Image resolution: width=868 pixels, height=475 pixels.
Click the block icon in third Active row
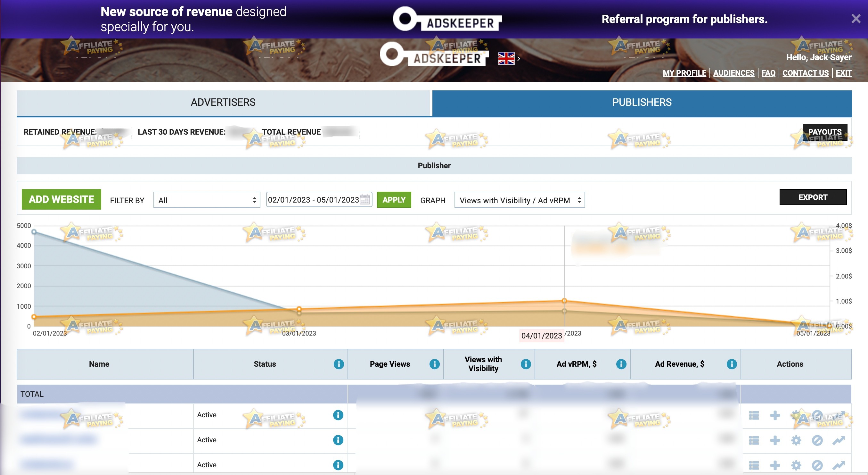click(817, 465)
